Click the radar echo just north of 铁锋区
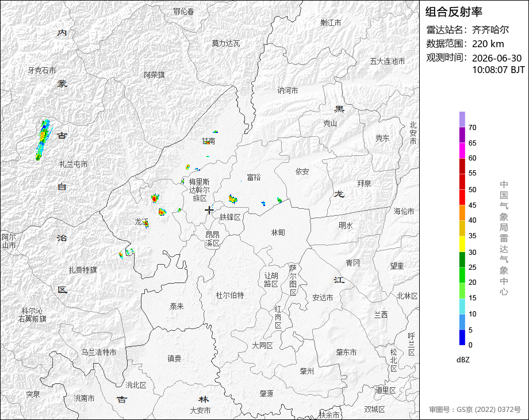529x420 pixels. tap(233, 199)
